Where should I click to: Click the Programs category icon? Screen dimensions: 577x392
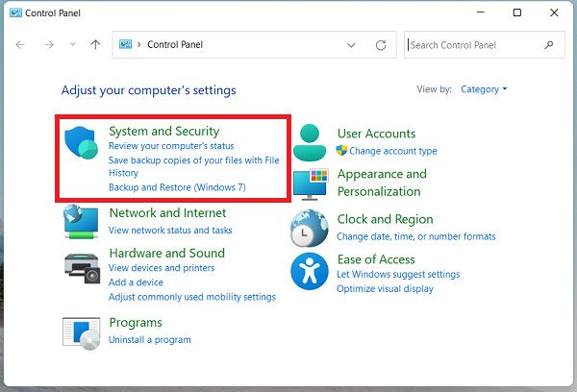(x=81, y=331)
